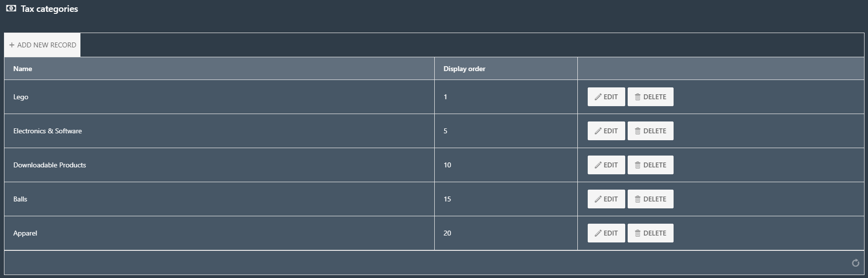Delete the Lego tax category
The image size is (868, 278).
pos(650,97)
